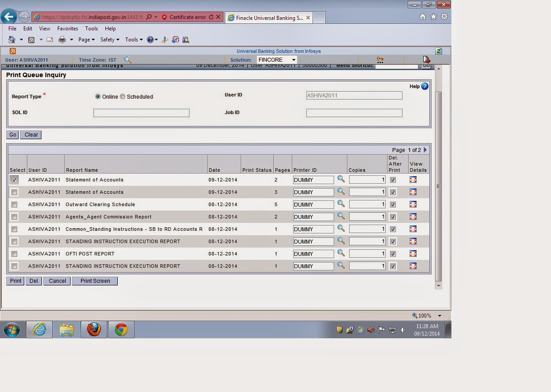
Task: Open Help using the blue question mark icon
Action: coord(424,86)
